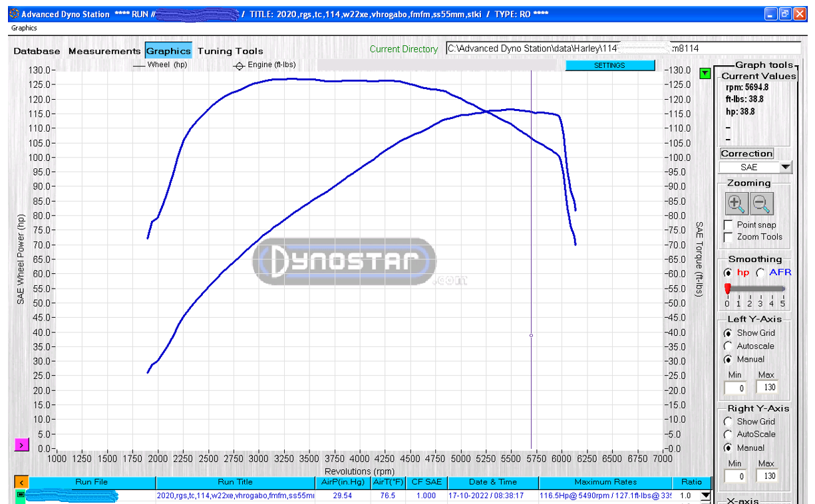Click the zoom in magnifier icon
The image size is (815, 504).
coord(736,203)
